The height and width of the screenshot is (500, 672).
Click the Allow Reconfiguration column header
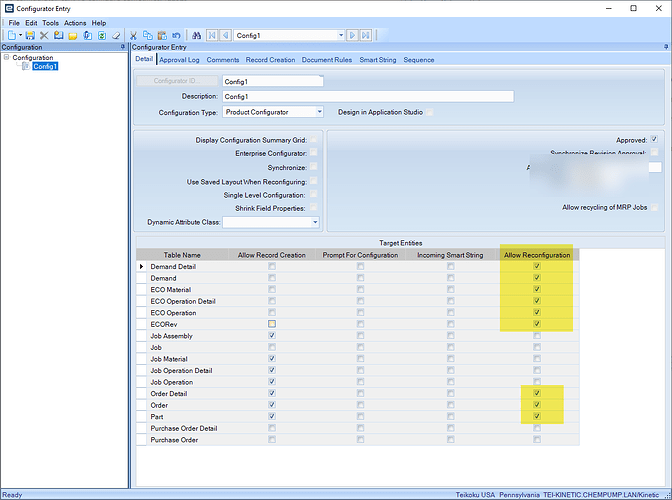537,255
